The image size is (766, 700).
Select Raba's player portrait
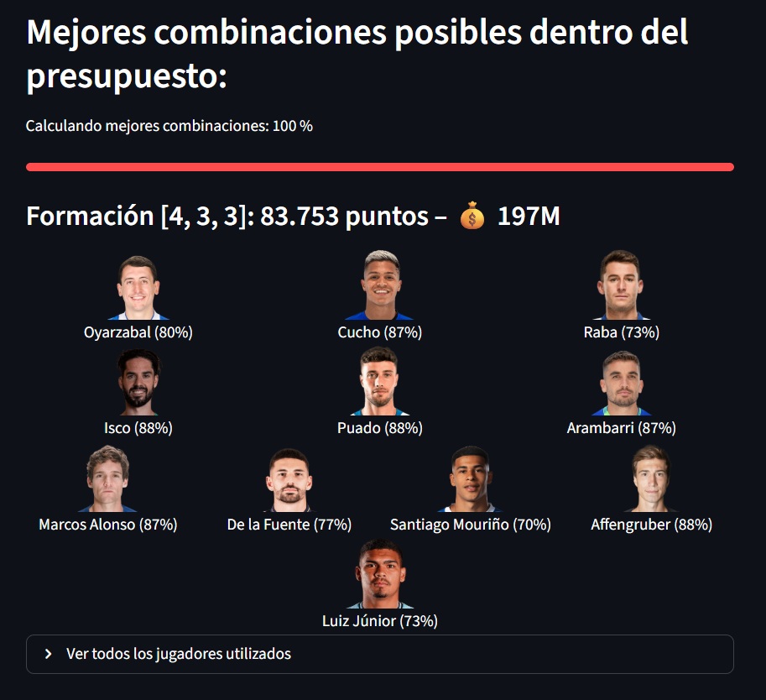[x=621, y=287]
